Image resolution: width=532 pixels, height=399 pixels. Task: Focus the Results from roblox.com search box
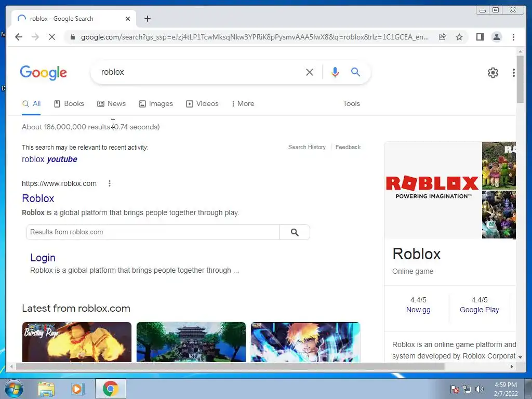click(153, 232)
